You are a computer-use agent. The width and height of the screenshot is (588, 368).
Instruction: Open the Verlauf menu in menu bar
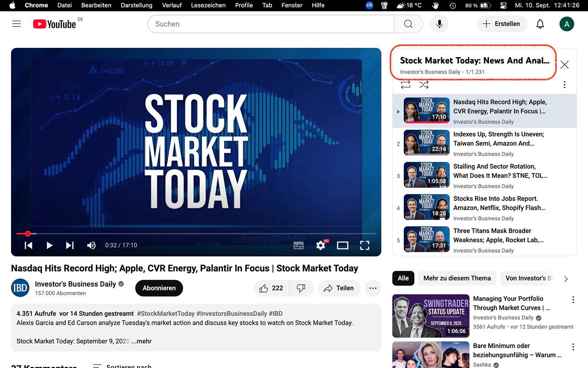click(x=172, y=5)
